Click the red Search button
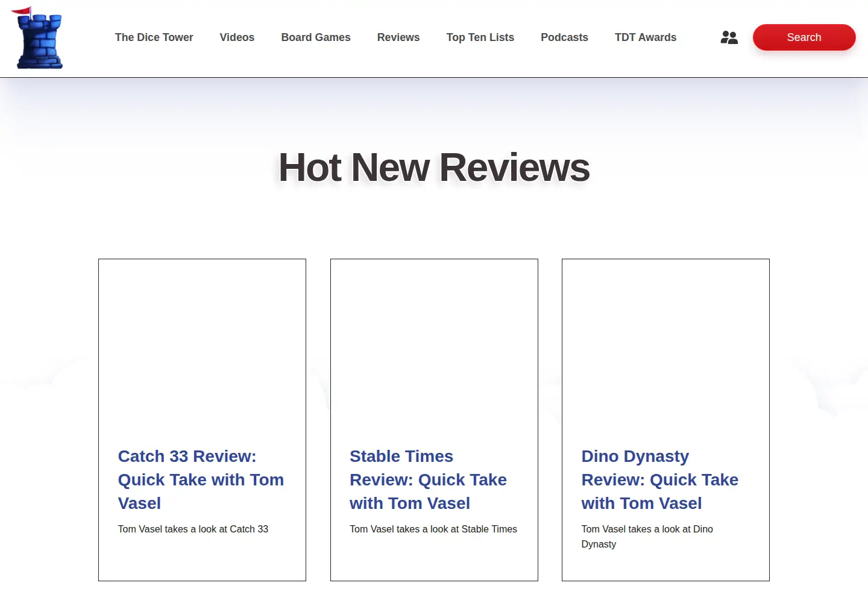Viewport: 868px width, 603px height. point(804,37)
